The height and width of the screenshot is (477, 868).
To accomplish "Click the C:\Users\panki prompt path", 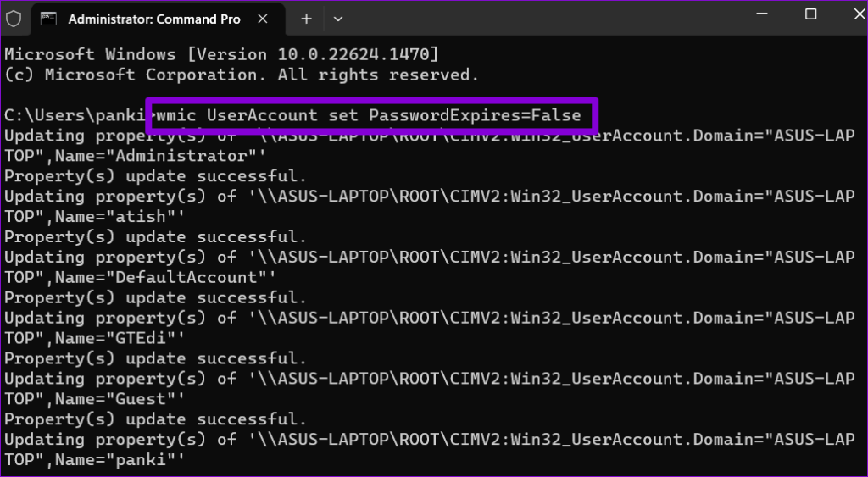I will point(78,115).
